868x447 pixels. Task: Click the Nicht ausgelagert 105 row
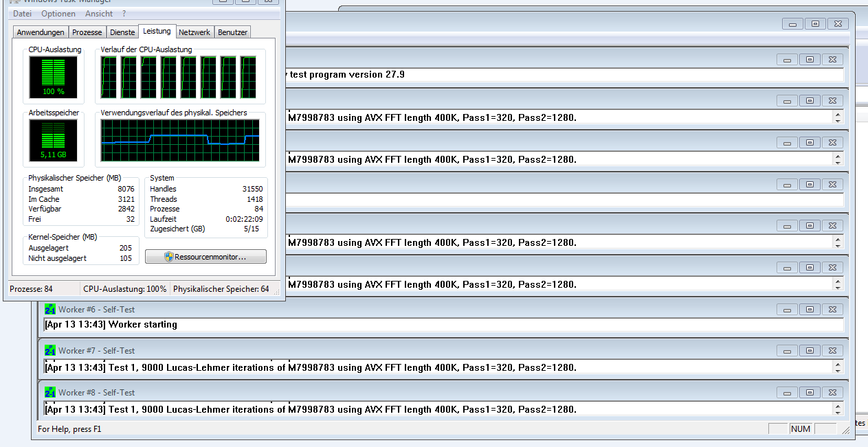81,258
